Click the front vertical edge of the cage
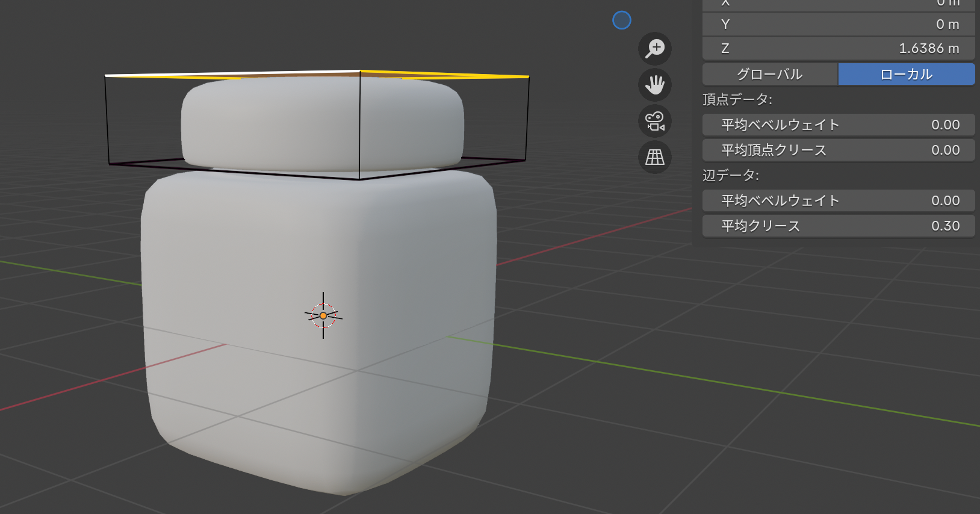This screenshot has width=980, height=514. (x=360, y=126)
